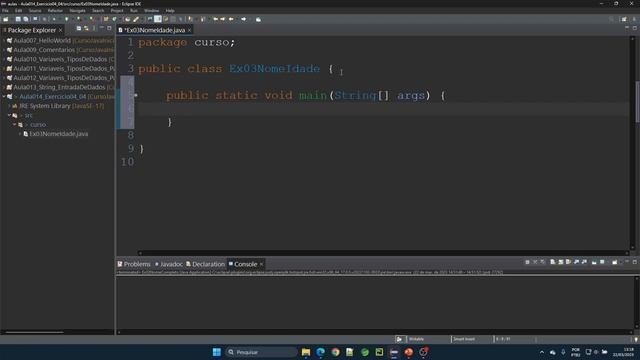Click the Save toolbar icon
This screenshot has width=640, height=360.
18,19
